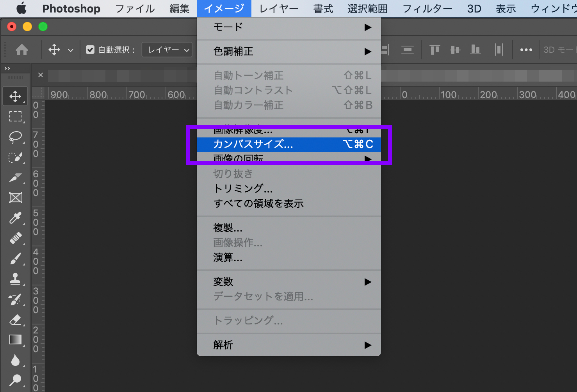Screen dimensions: 577x392
Task: Open the 表示 menu
Action: coord(506,9)
